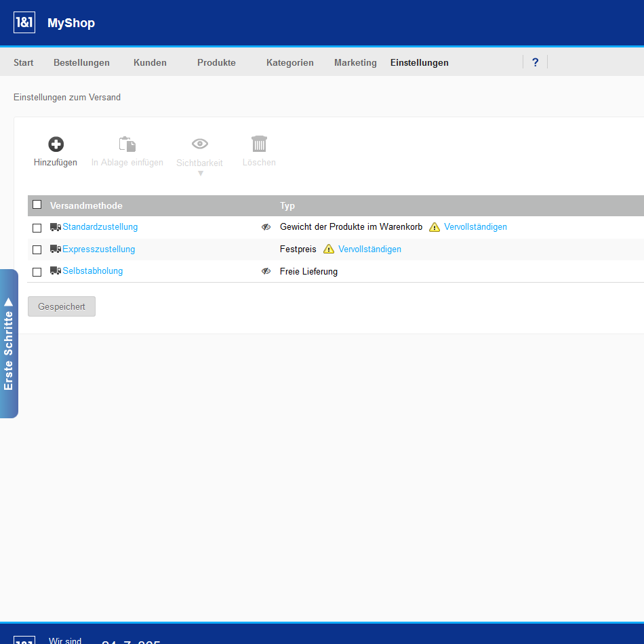The height and width of the screenshot is (644, 644).
Task: Click Vervollständigen link for Standardzustellung
Action: pos(475,227)
